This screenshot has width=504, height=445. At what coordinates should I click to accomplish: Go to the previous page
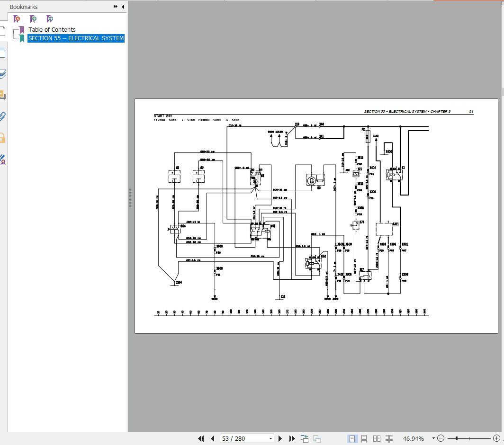coord(213,439)
